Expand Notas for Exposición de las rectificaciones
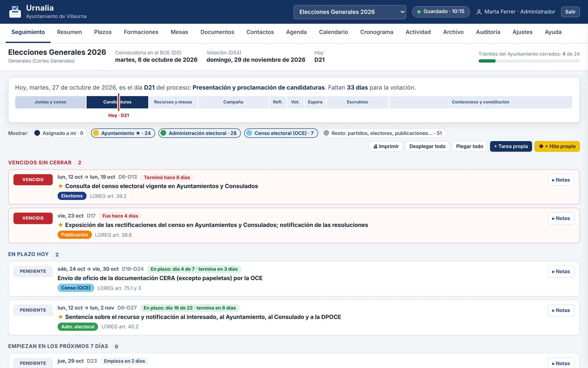 pos(561,218)
